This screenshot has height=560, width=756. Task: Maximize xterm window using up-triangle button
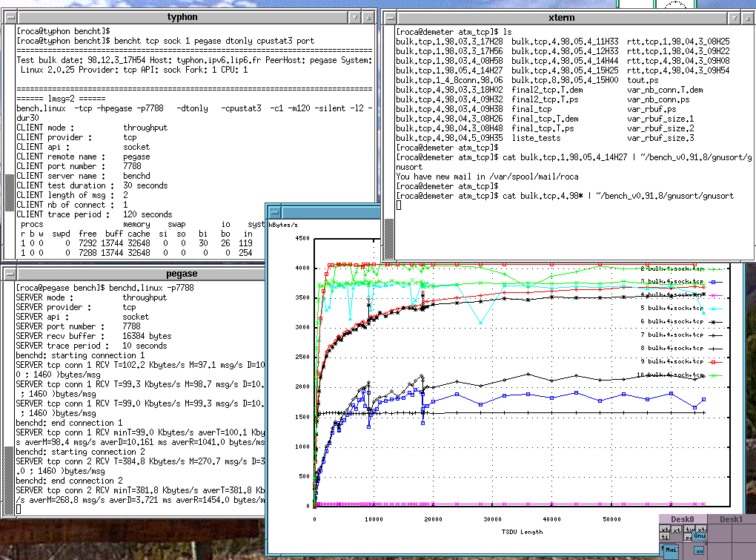[x=746, y=18]
